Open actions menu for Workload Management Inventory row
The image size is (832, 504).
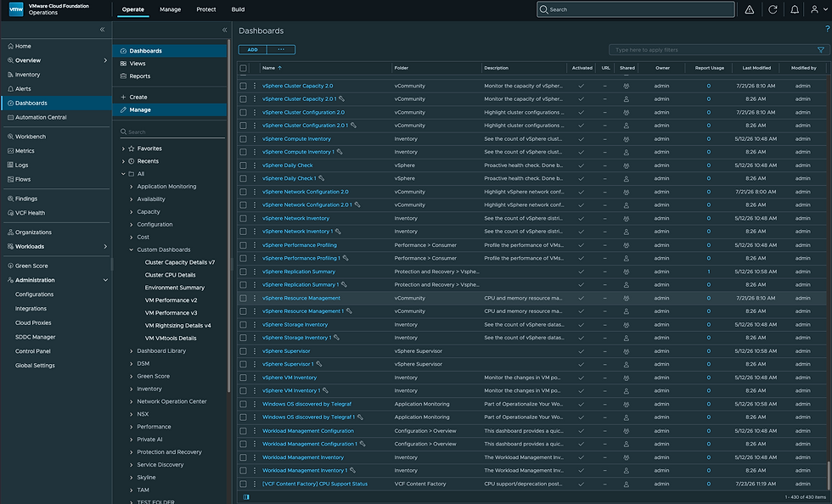coord(254,457)
